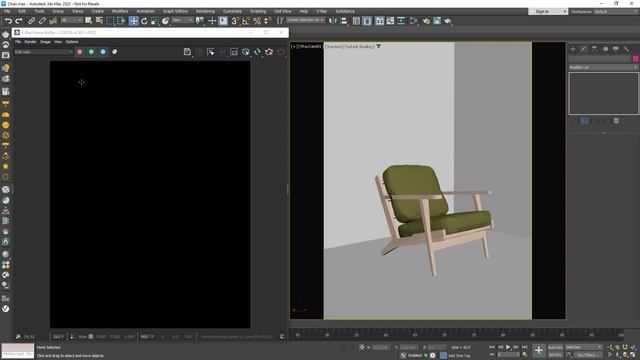Open the Selected key mode dropdown
The width and height of the screenshot is (640, 360).
pos(584,347)
